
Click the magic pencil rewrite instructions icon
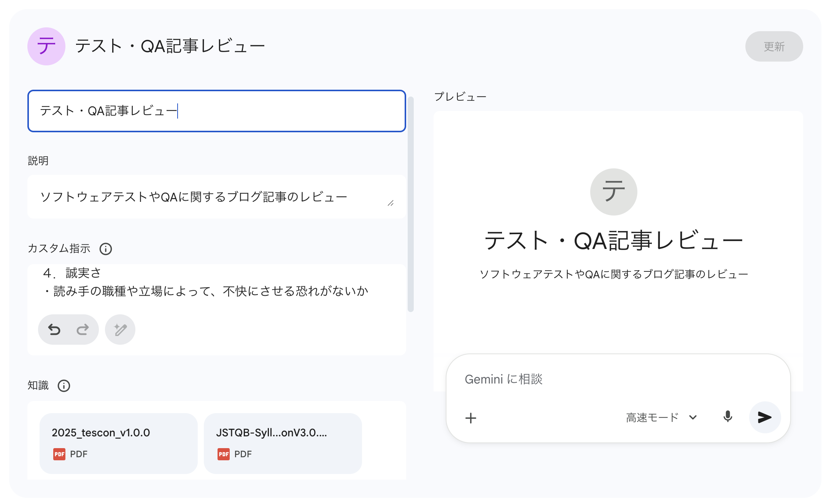(120, 330)
